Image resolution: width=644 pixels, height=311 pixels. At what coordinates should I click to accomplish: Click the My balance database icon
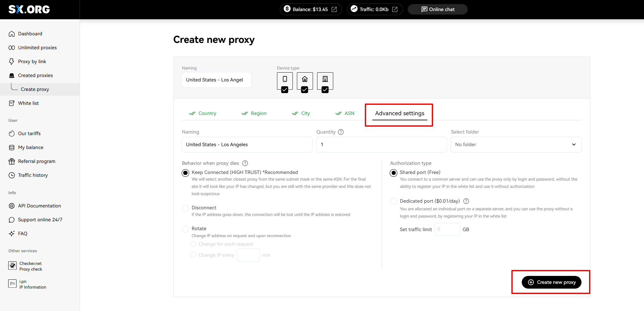(x=12, y=147)
